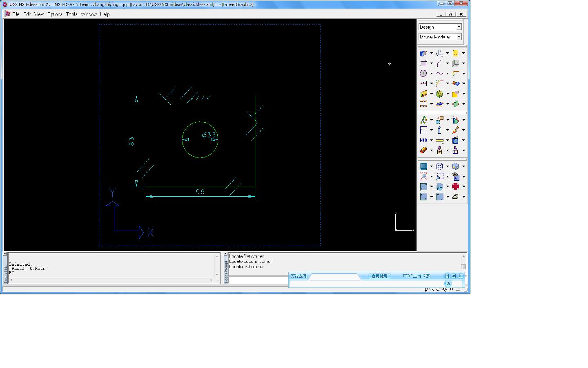
Task: Click the orange and blue Move/Transform icon
Action: [455, 83]
